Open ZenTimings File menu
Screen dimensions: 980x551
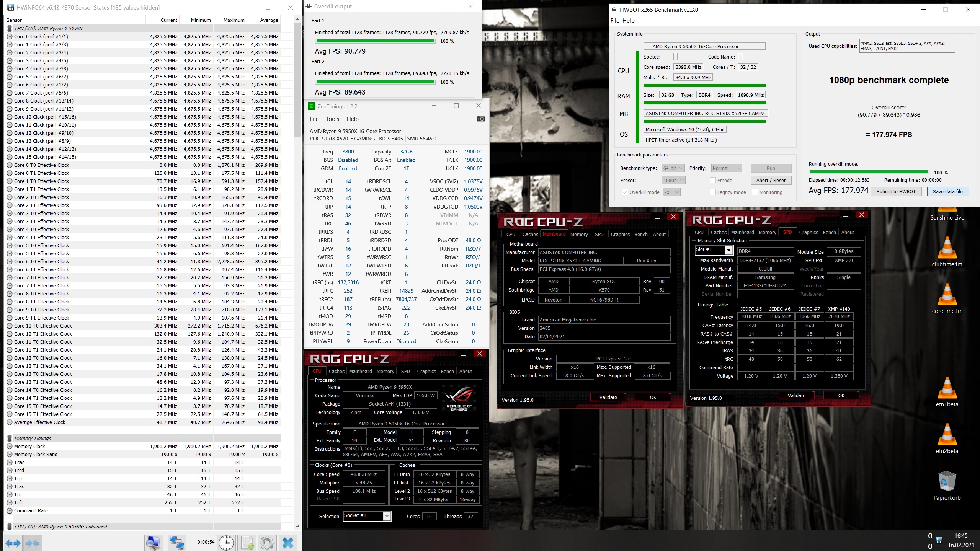coord(314,119)
